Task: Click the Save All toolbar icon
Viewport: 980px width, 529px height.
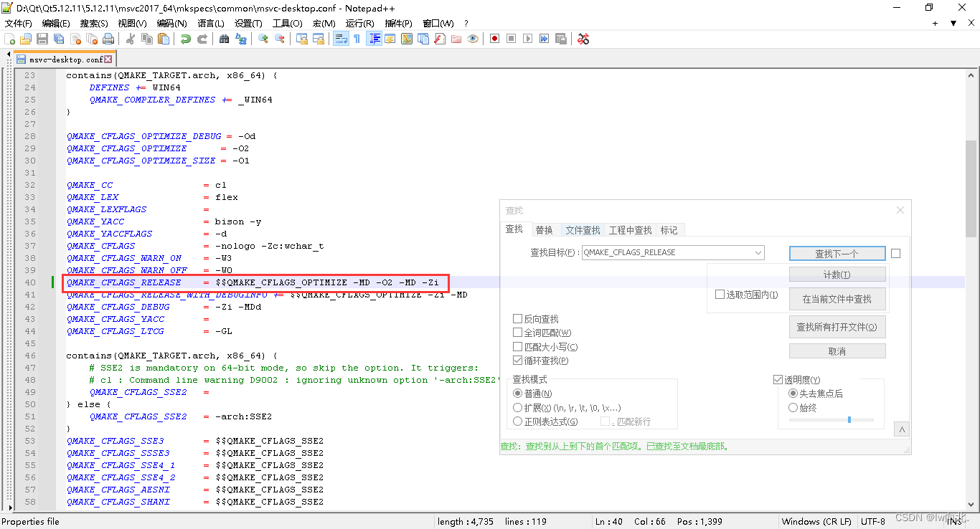Action: point(58,39)
